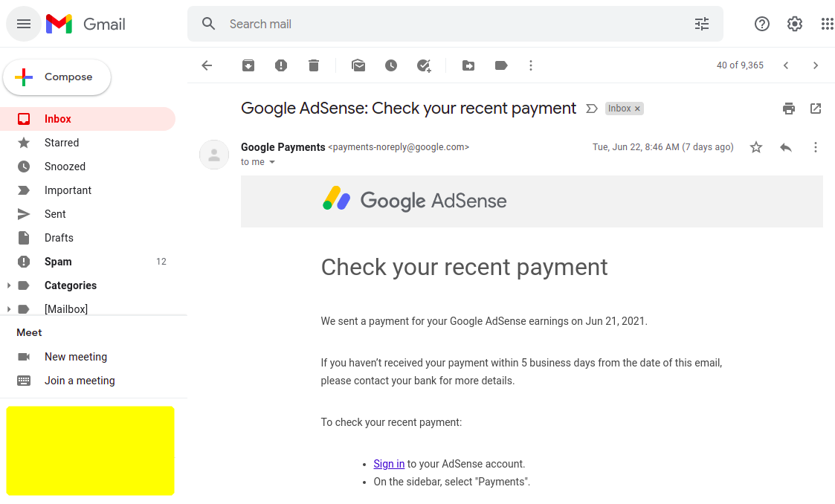
Task: Report this message as spam
Action: [281, 65]
